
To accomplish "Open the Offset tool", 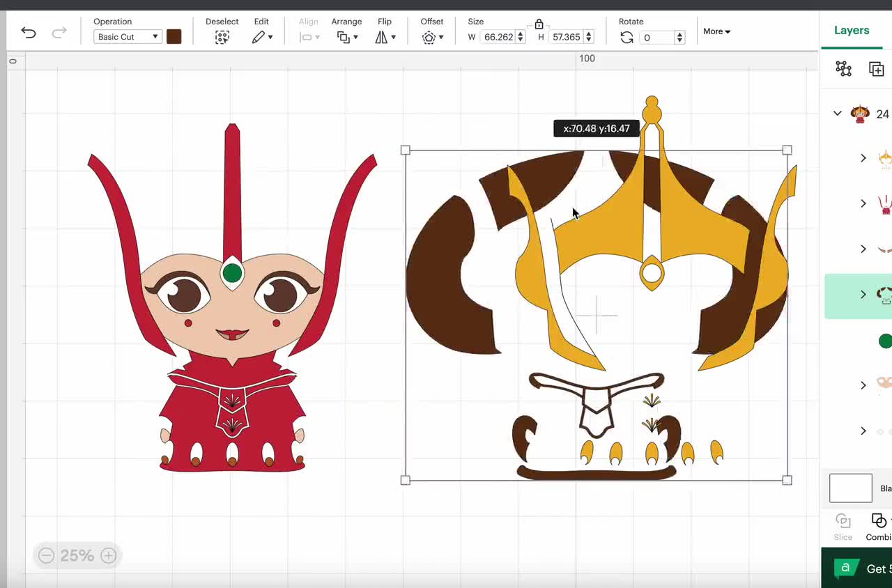I will tap(429, 38).
